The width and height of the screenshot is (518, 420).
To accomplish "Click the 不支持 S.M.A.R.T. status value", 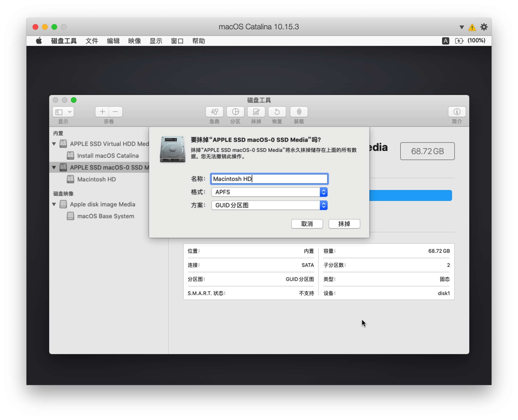I will pos(306,293).
